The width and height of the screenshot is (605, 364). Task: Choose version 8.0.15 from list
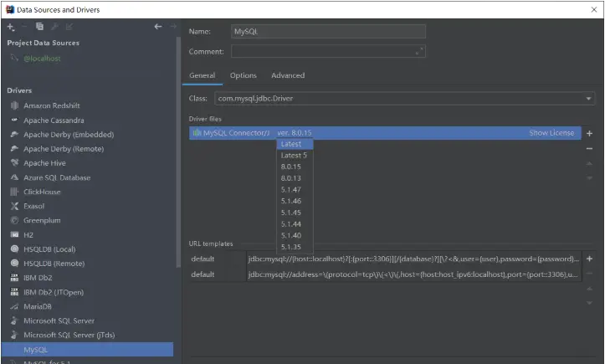[295, 167]
